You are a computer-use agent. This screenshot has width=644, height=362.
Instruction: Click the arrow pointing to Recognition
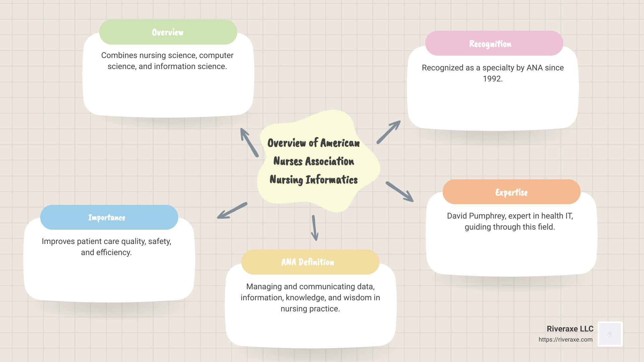388,132
